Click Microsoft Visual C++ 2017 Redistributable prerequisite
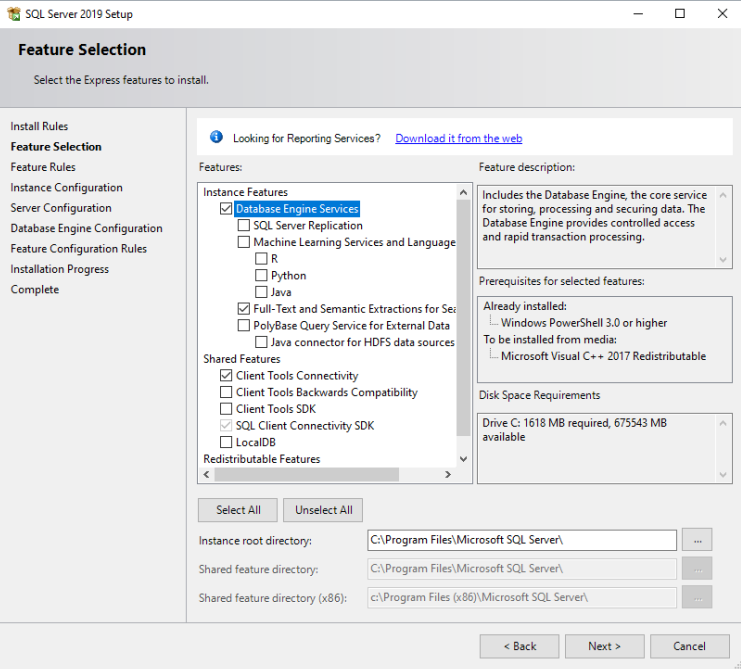Image resolution: width=741 pixels, height=669 pixels. (603, 356)
